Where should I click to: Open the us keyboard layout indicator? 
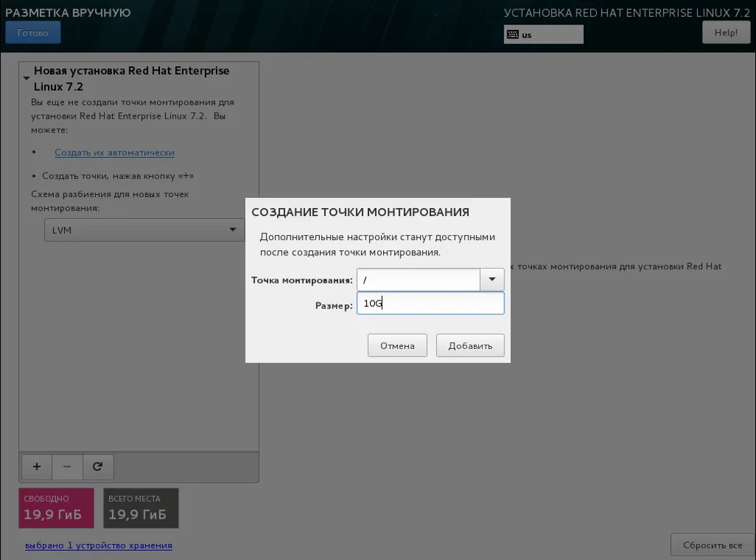(544, 34)
